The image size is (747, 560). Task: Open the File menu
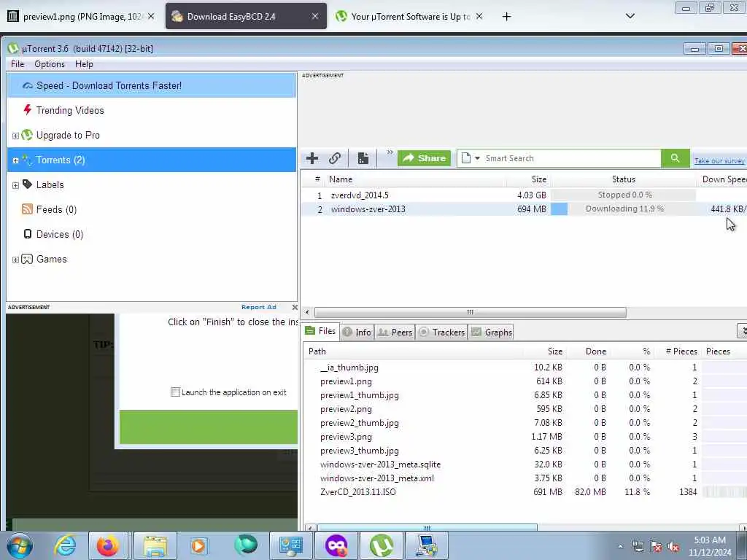tap(18, 64)
